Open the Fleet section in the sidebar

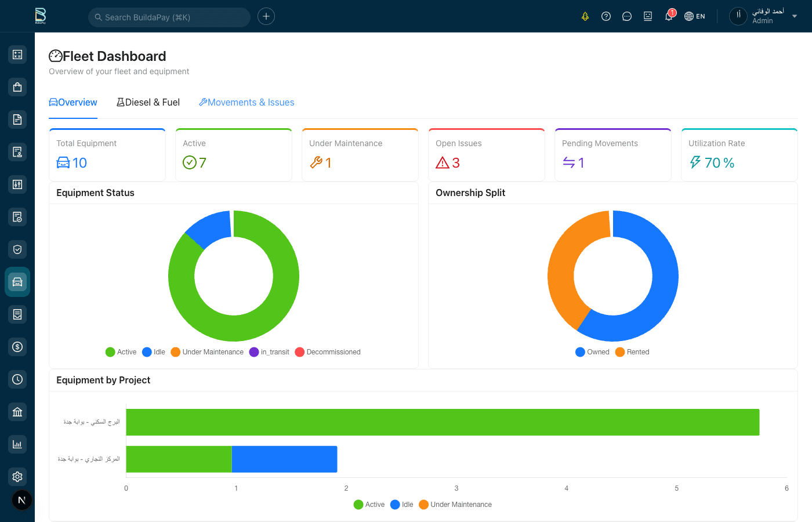[x=17, y=282]
